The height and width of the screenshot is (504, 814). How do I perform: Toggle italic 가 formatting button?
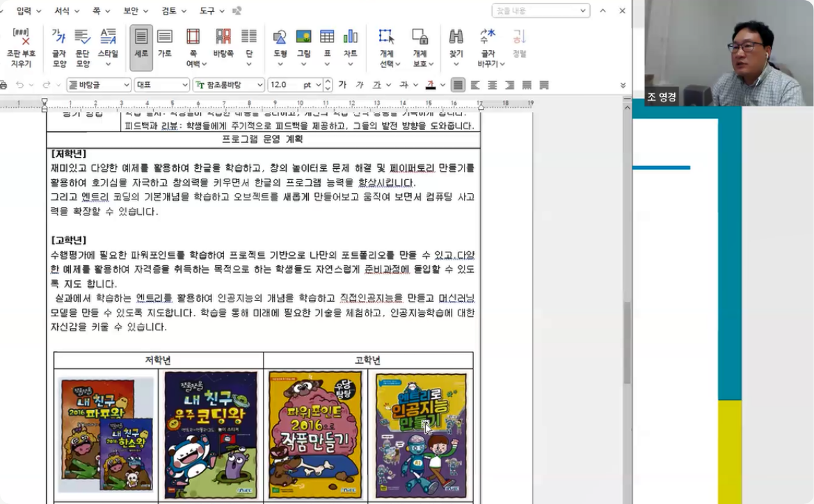360,85
